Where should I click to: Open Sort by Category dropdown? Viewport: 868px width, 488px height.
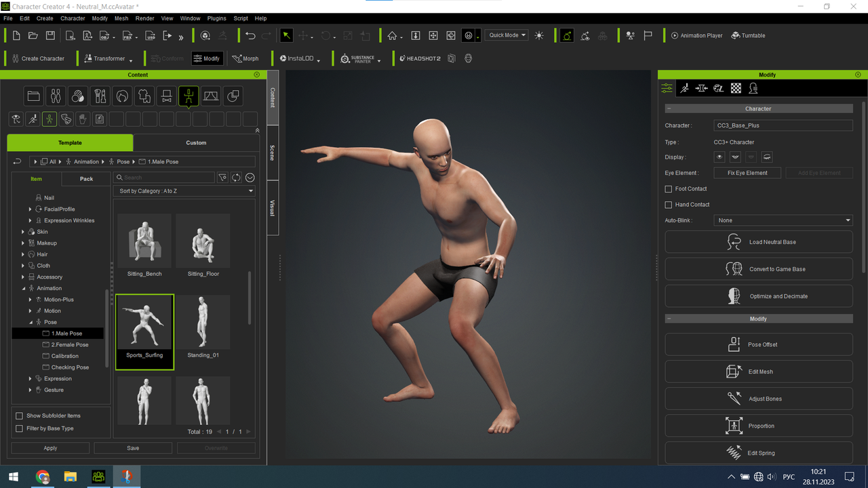click(x=186, y=191)
